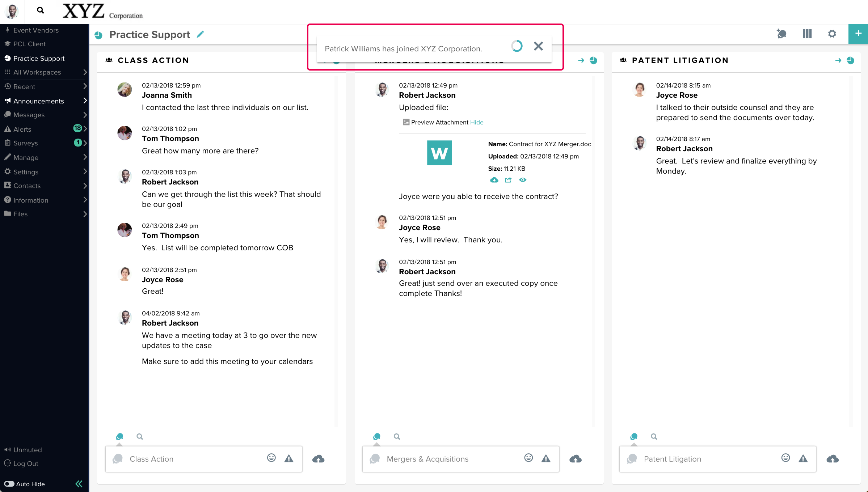
Task: Expand Manage chevron
Action: 85,157
